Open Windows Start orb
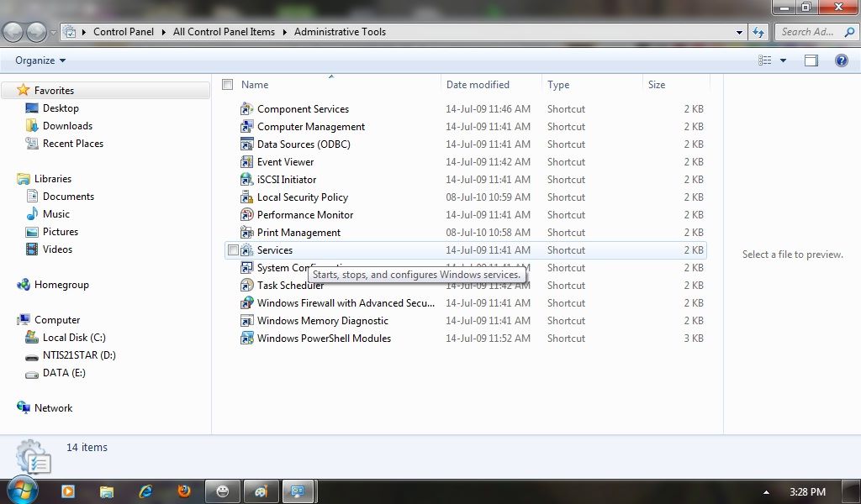This screenshot has width=861, height=504. (23, 491)
